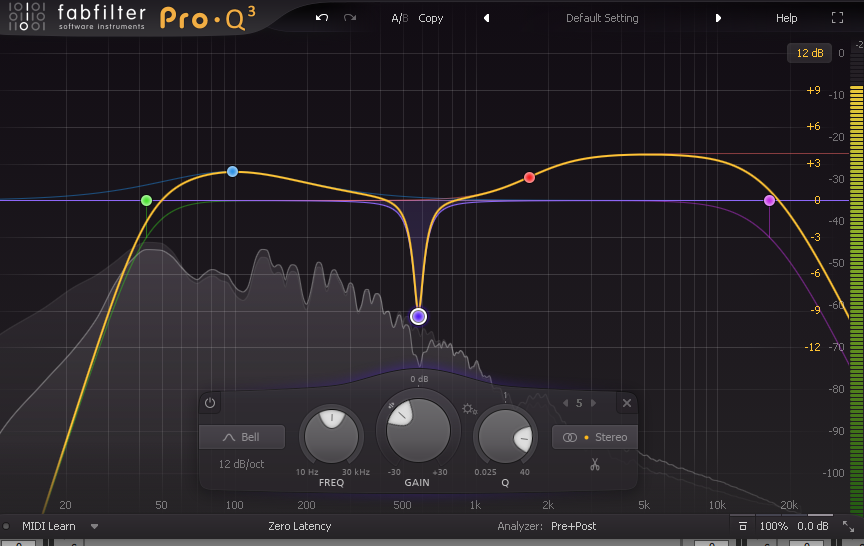Screen dimensions: 864x546
Task: Copy the A state to B
Action: tap(430, 18)
